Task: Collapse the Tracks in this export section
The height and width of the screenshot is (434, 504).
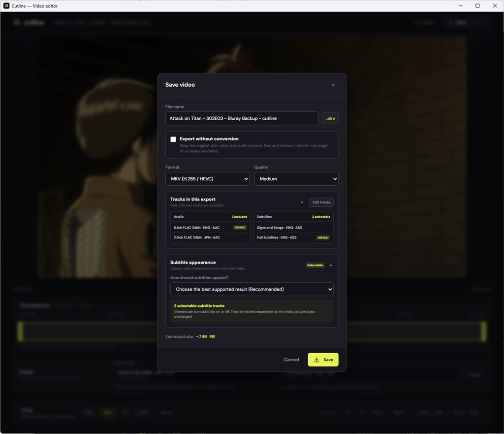Action: coord(302,202)
